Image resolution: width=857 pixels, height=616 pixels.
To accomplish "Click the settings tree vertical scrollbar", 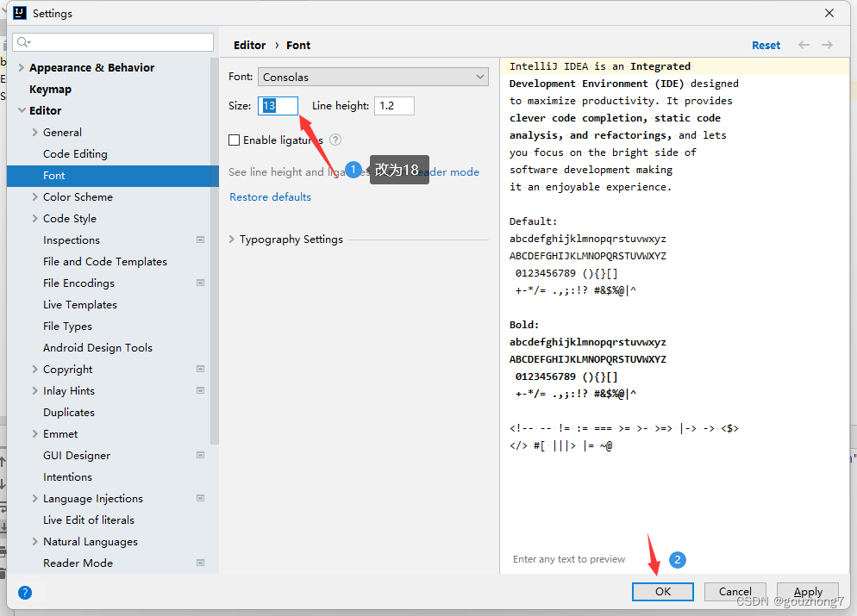I will click(214, 252).
